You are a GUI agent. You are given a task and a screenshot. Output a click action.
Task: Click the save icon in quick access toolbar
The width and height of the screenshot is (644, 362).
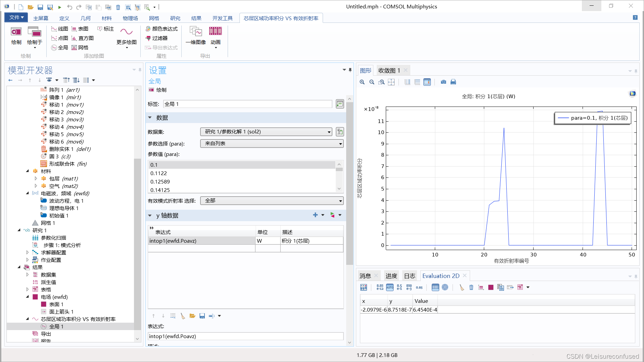(40, 7)
